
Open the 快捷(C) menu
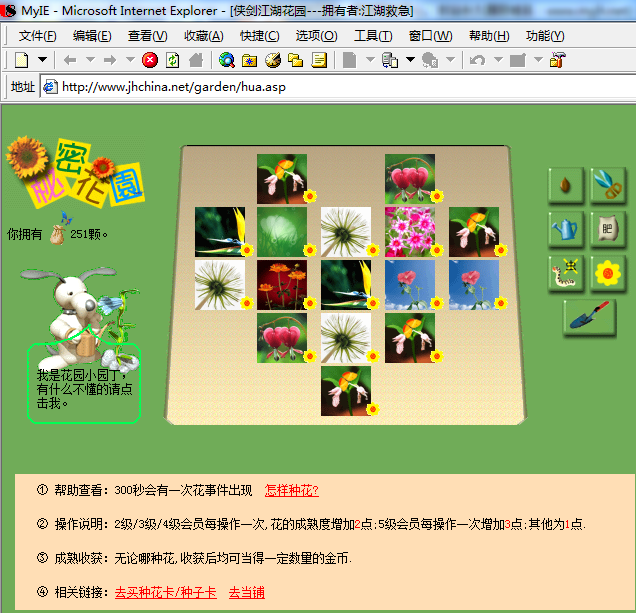pyautogui.click(x=260, y=36)
